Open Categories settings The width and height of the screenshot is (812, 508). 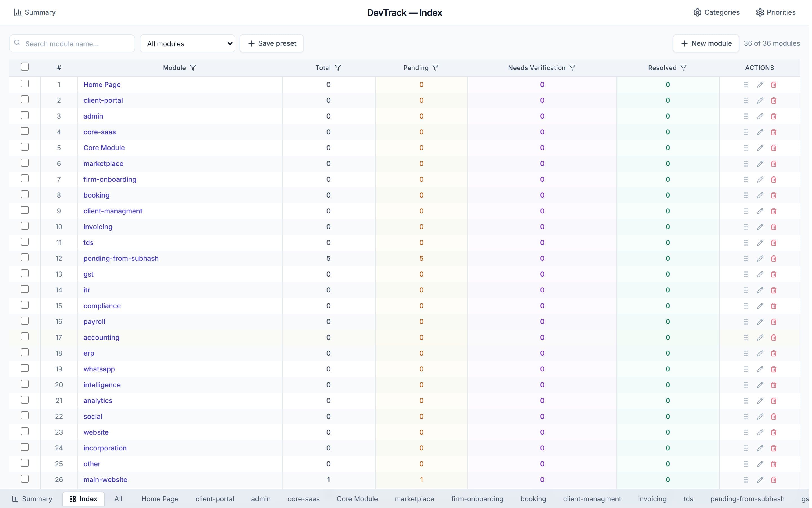tap(716, 12)
